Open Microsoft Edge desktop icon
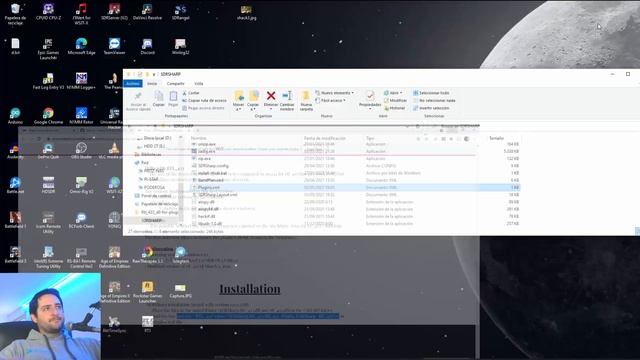 click(x=81, y=47)
